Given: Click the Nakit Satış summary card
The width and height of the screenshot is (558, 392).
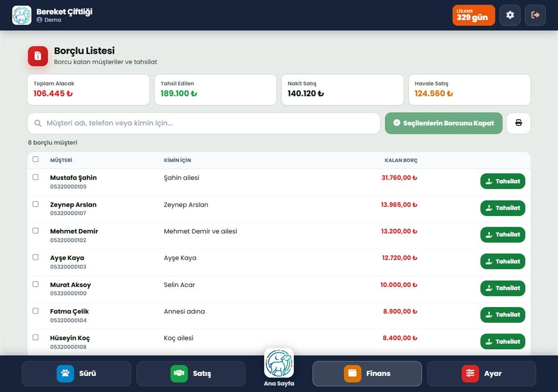Looking at the screenshot, I should pos(343,90).
